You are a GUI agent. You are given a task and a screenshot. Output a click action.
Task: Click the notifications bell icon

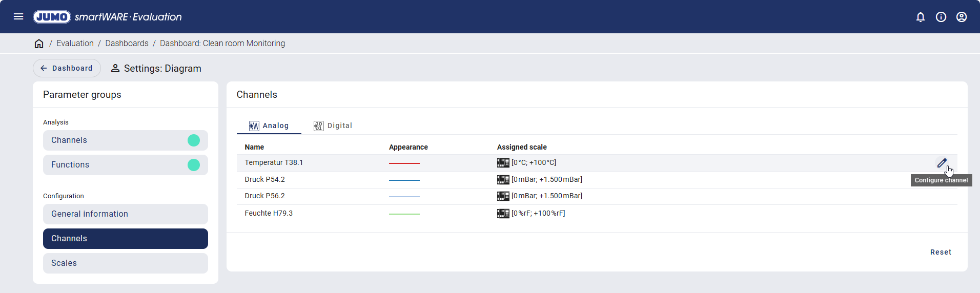(x=921, y=17)
